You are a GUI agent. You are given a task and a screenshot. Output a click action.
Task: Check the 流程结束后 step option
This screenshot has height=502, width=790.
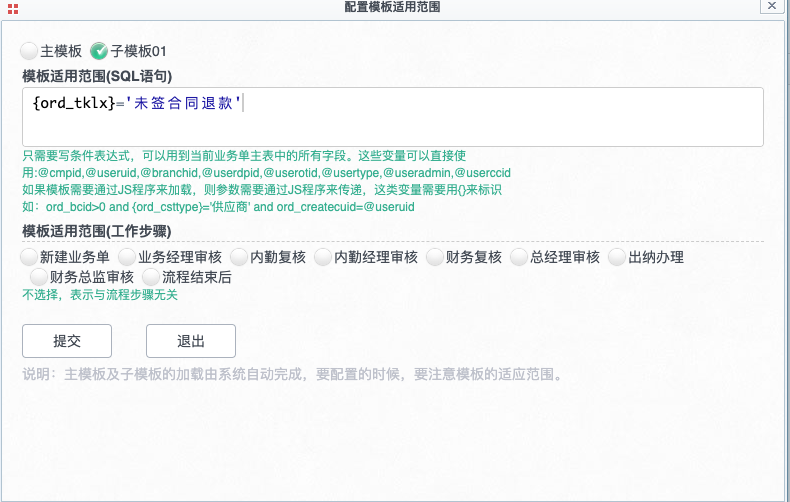[x=152, y=277]
